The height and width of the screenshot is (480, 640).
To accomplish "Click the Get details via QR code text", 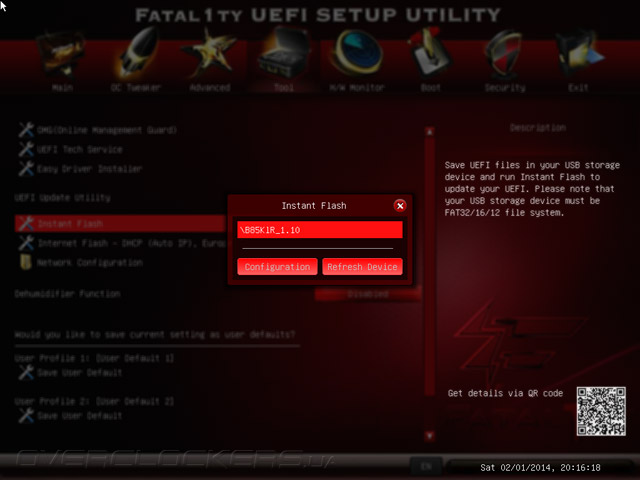I will tap(505, 393).
